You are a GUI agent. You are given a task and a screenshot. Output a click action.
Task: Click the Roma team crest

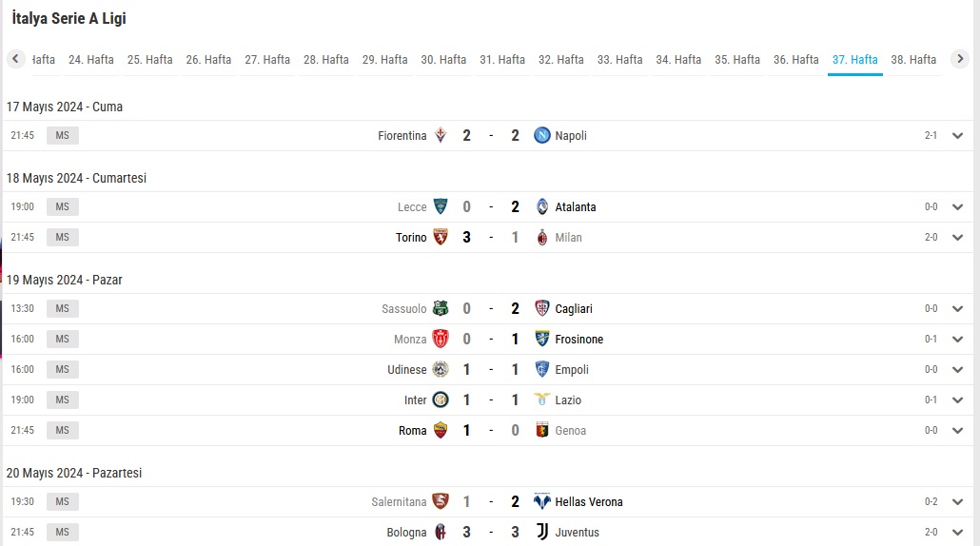(x=441, y=431)
